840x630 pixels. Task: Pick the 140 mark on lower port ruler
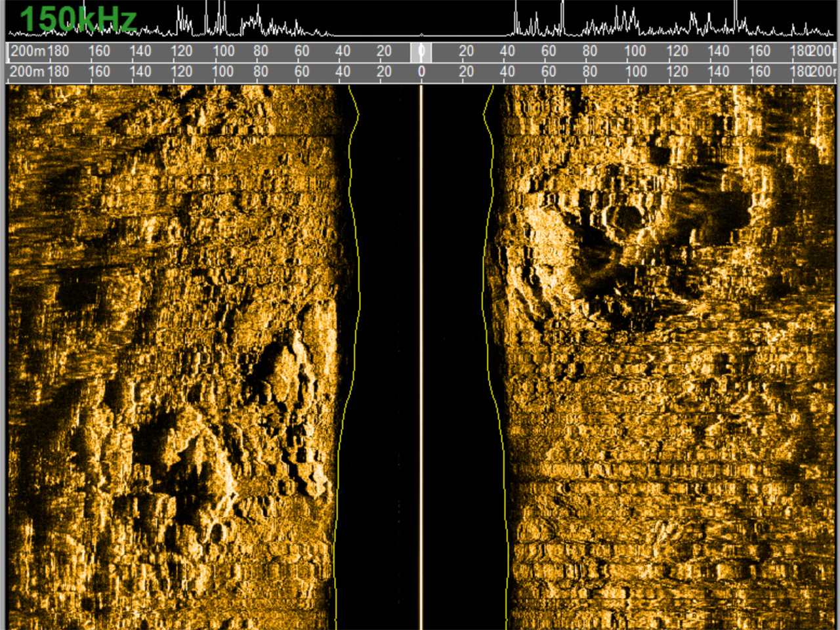(140, 72)
